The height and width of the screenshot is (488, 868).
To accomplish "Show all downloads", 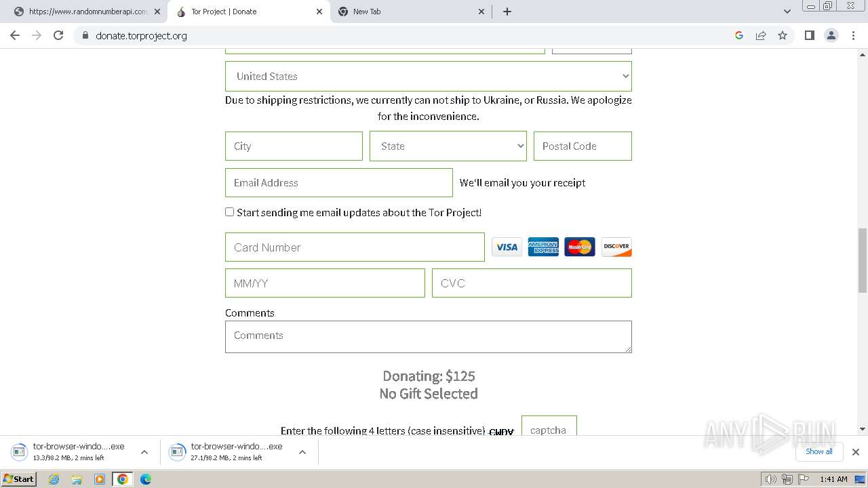I will coord(819,451).
